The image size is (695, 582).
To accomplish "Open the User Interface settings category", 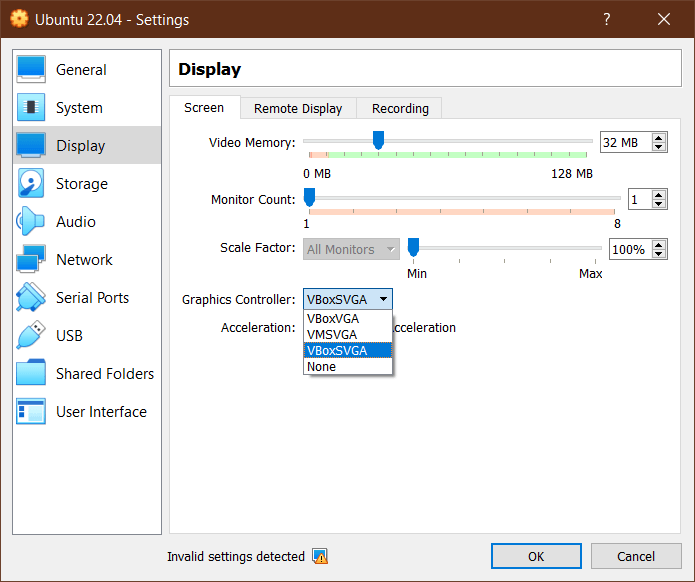I will (x=87, y=411).
